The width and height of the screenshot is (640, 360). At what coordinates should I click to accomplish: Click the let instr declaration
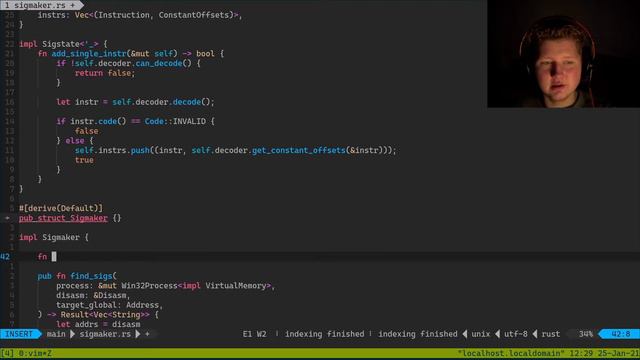click(135, 102)
